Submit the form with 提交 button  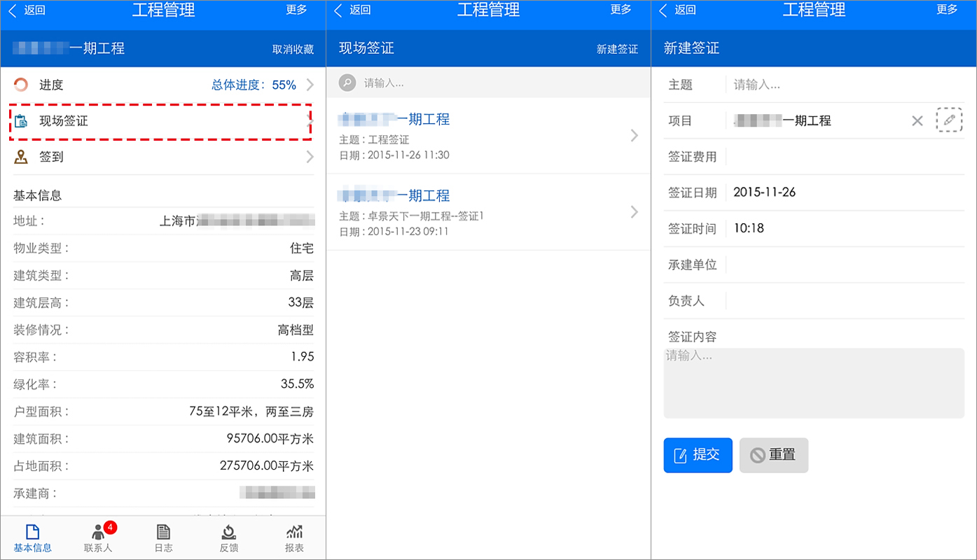[x=698, y=455]
